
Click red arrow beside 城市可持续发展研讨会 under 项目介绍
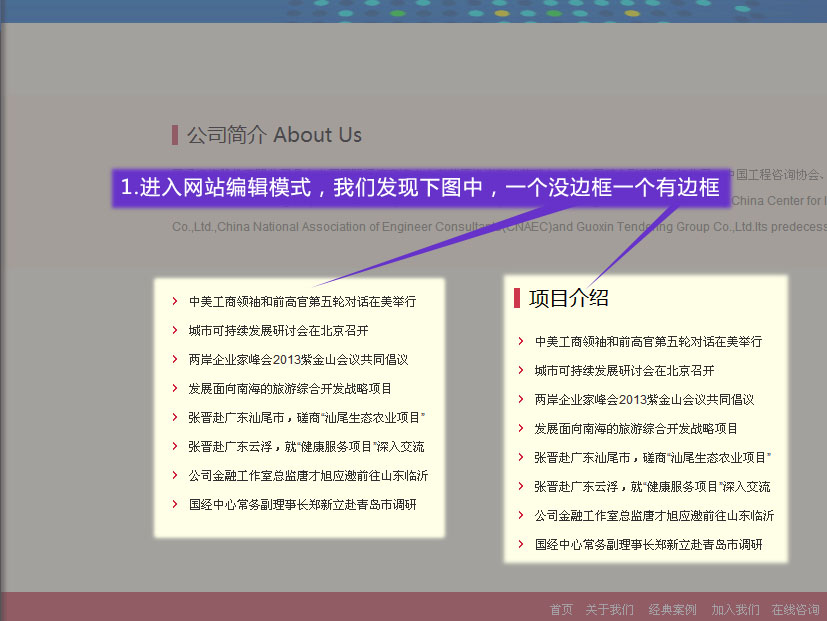pos(521,370)
